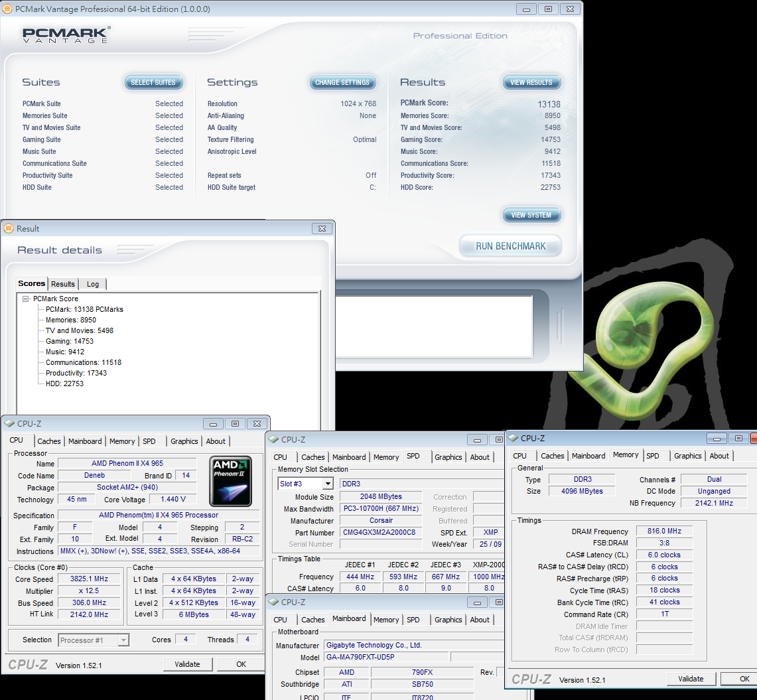Screen dimensions: 757x700
Task: Click the Result window title icon
Action: click(9, 228)
